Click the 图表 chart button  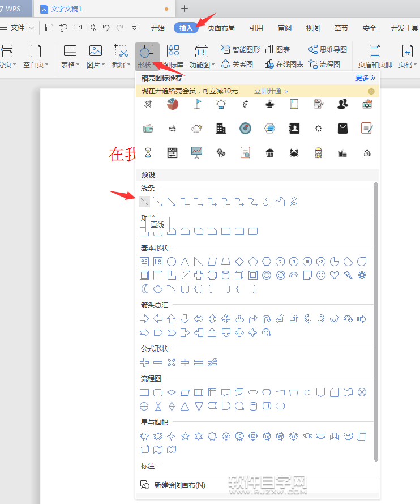point(278,49)
